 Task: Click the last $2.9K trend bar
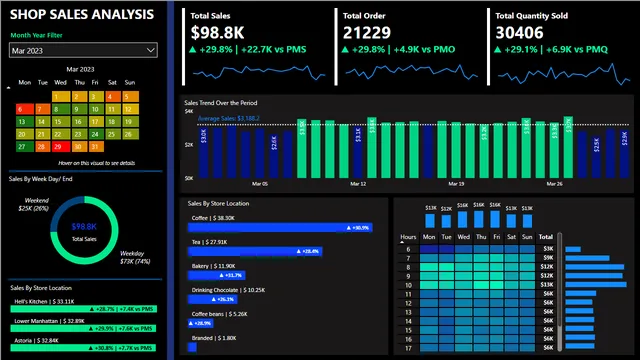(x=624, y=154)
